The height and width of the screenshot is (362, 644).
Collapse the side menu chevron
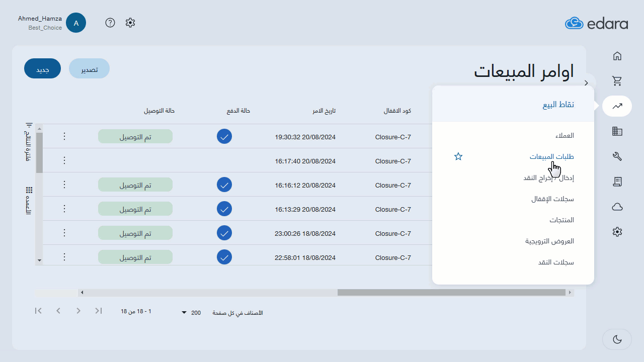(x=587, y=82)
